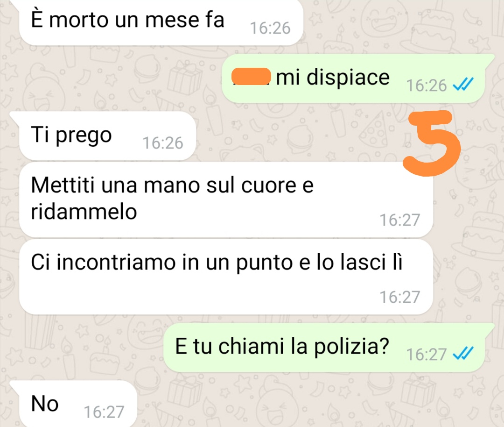Click 16:26 timestamp beside 'Ti prego'
The width and height of the screenshot is (504, 427).
(163, 143)
